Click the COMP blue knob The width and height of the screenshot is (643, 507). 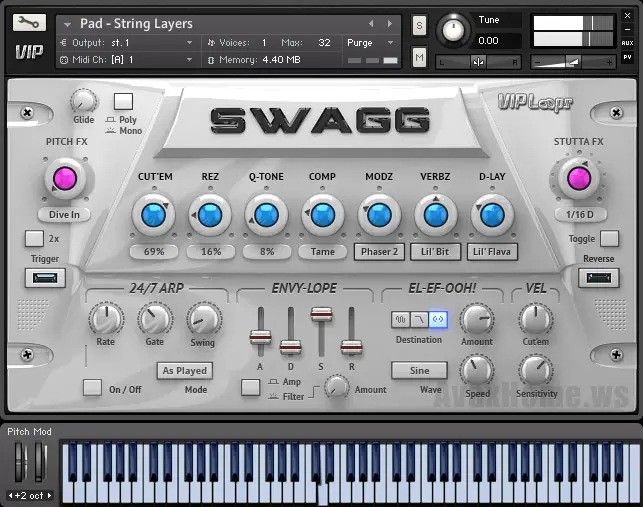tap(322, 215)
